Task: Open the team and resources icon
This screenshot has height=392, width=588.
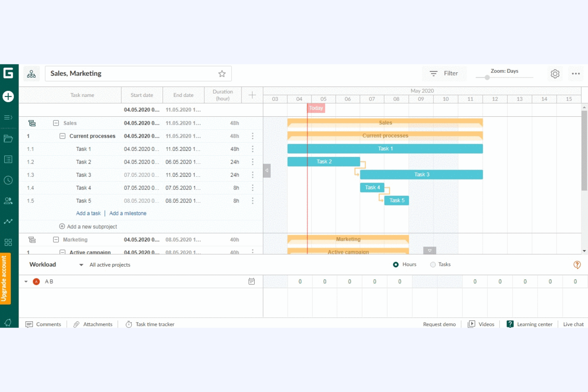Action: point(8,201)
